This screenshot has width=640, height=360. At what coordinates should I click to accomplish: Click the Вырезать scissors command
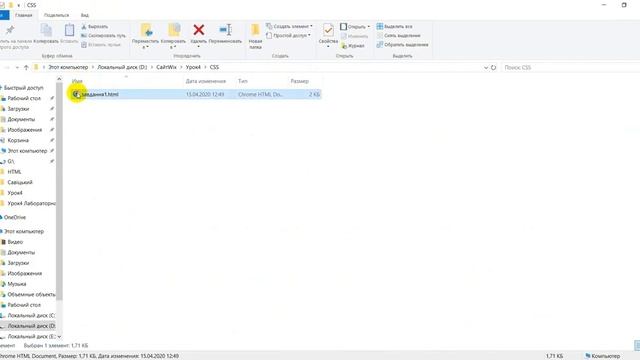[x=95, y=27]
